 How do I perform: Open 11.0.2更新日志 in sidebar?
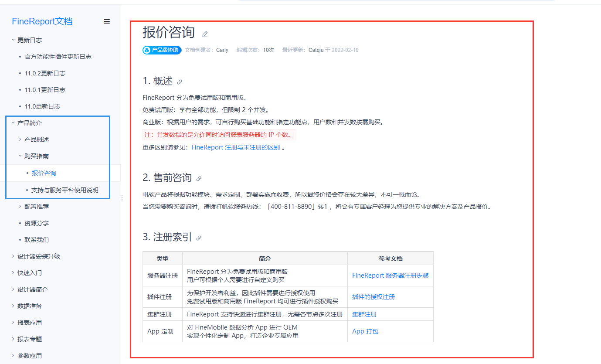45,73
